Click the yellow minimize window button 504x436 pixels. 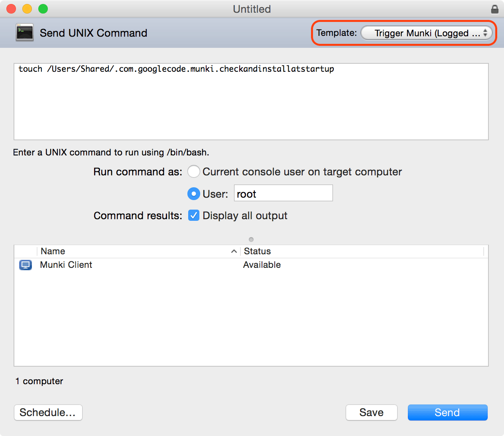[x=27, y=9]
